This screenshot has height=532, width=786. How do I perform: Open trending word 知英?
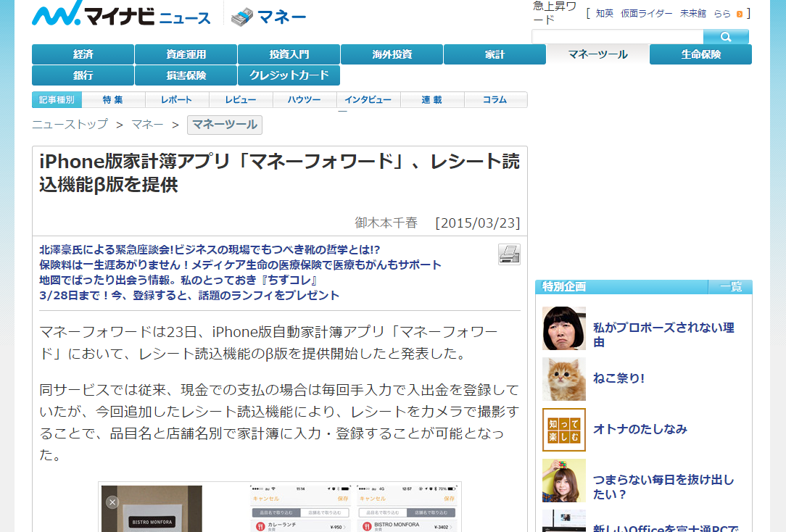click(x=605, y=14)
